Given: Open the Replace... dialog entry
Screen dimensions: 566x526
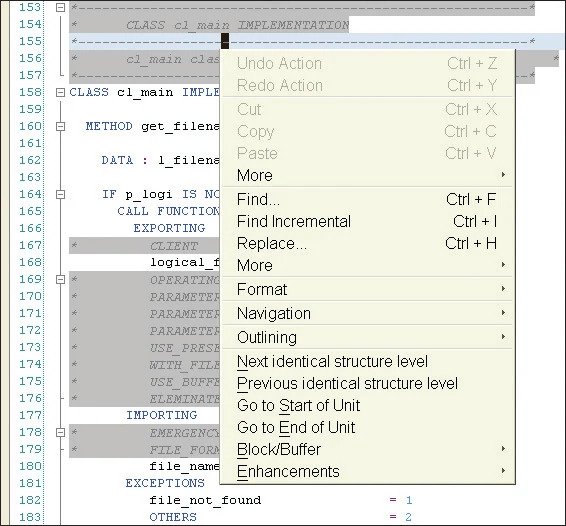Looking at the screenshot, I should (x=367, y=243).
